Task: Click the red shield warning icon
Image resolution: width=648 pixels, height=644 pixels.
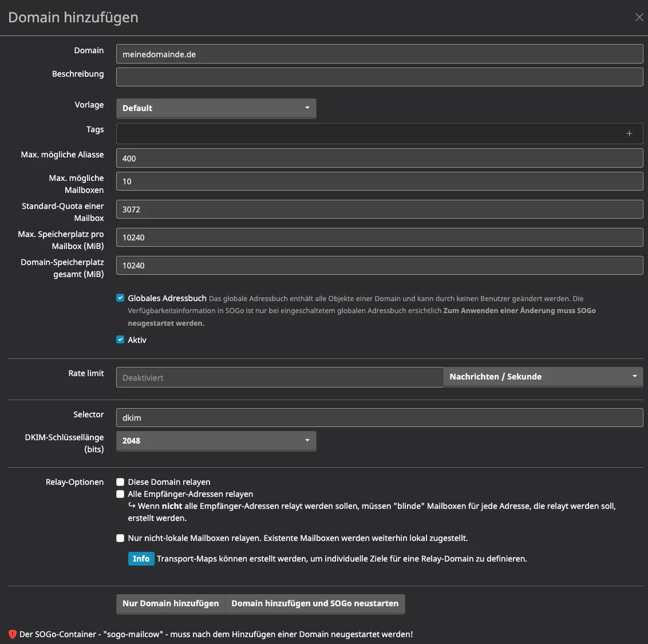Action: 13,634
